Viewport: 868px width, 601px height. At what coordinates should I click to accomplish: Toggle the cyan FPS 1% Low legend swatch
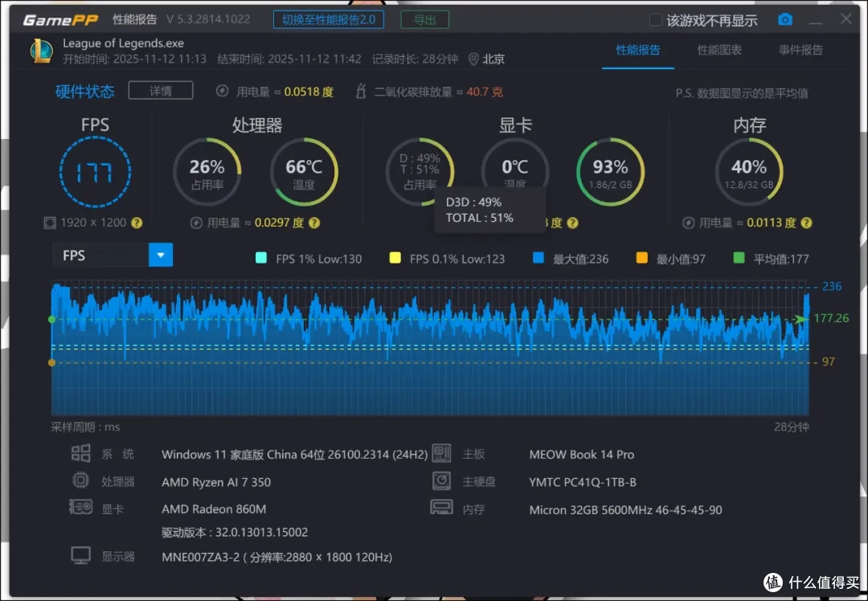[x=261, y=258]
